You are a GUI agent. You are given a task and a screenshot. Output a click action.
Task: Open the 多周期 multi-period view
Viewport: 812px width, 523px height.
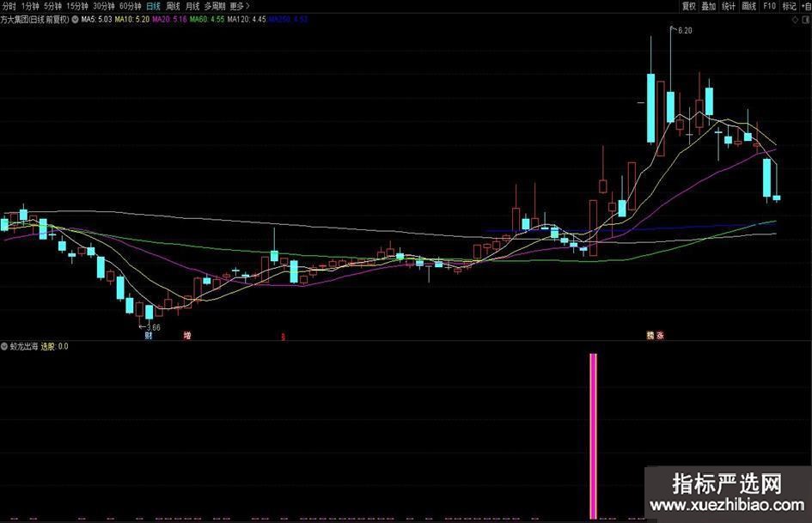(x=215, y=6)
